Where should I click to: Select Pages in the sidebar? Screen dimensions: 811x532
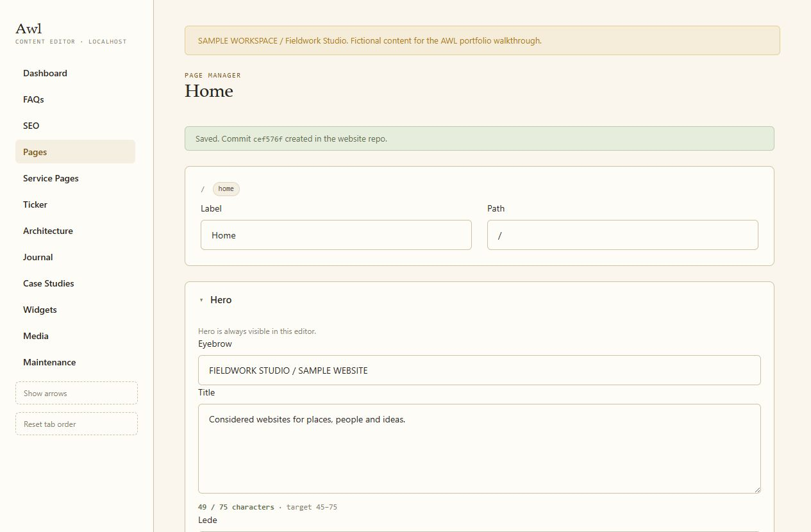(x=75, y=152)
